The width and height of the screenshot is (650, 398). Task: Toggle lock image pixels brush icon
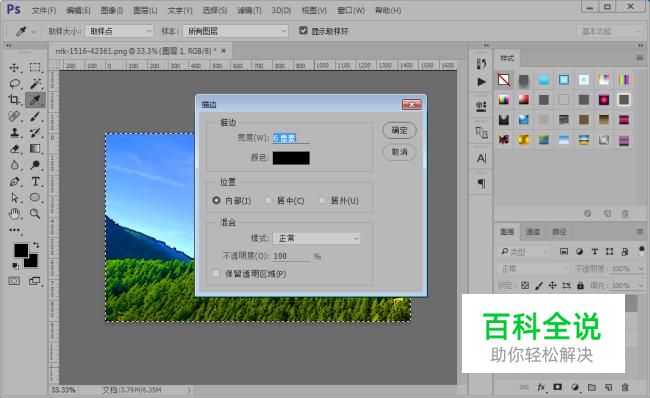click(538, 285)
